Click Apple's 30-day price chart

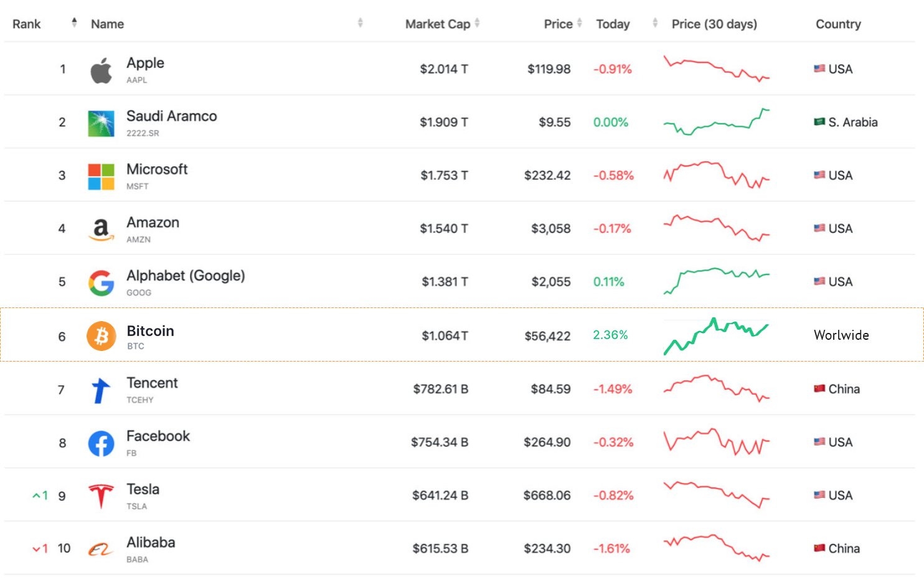717,68
